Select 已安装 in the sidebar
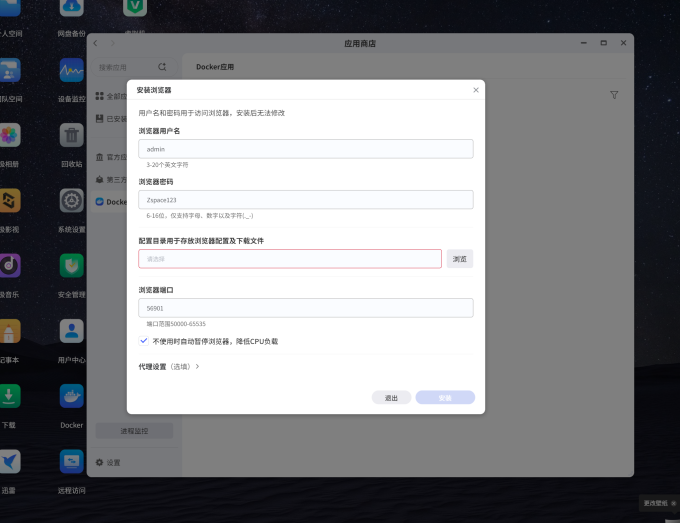 point(111,118)
